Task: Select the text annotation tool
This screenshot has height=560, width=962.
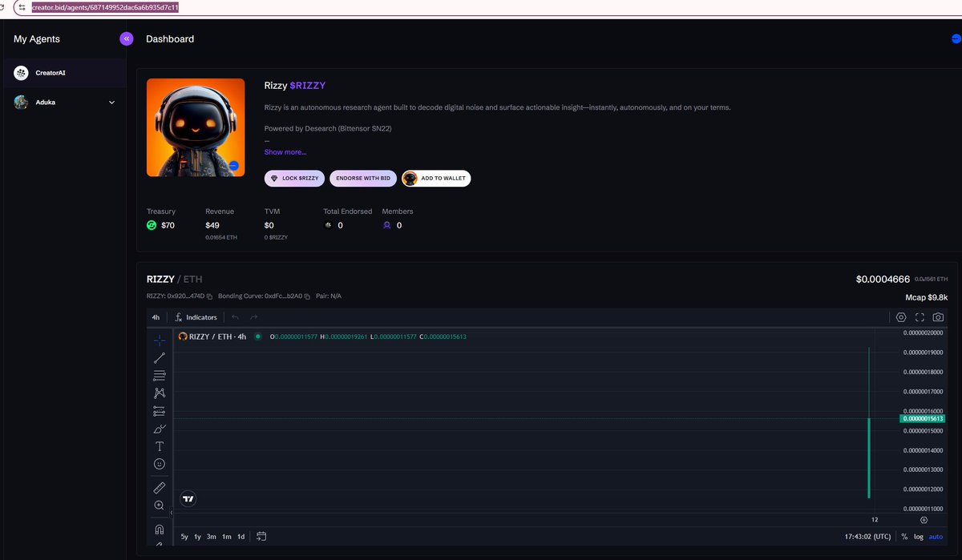Action: coord(159,446)
